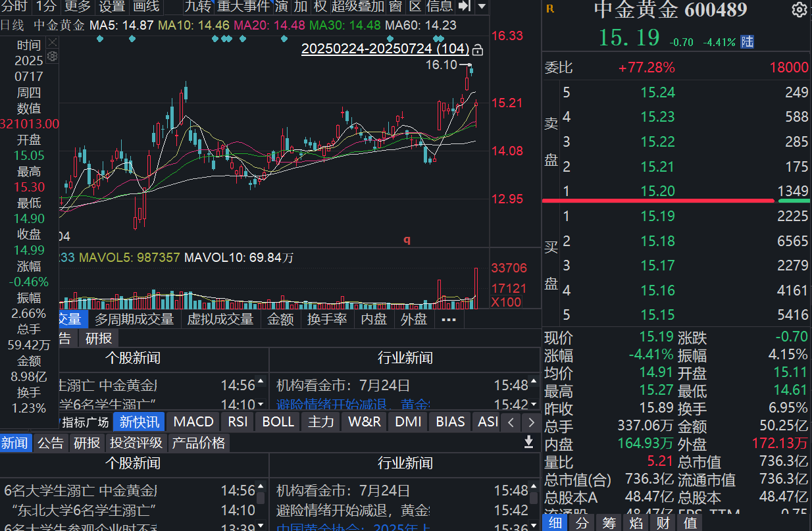The width and height of the screenshot is (812, 531).
Task: Click the red q marker on the chart
Action: coord(407,240)
